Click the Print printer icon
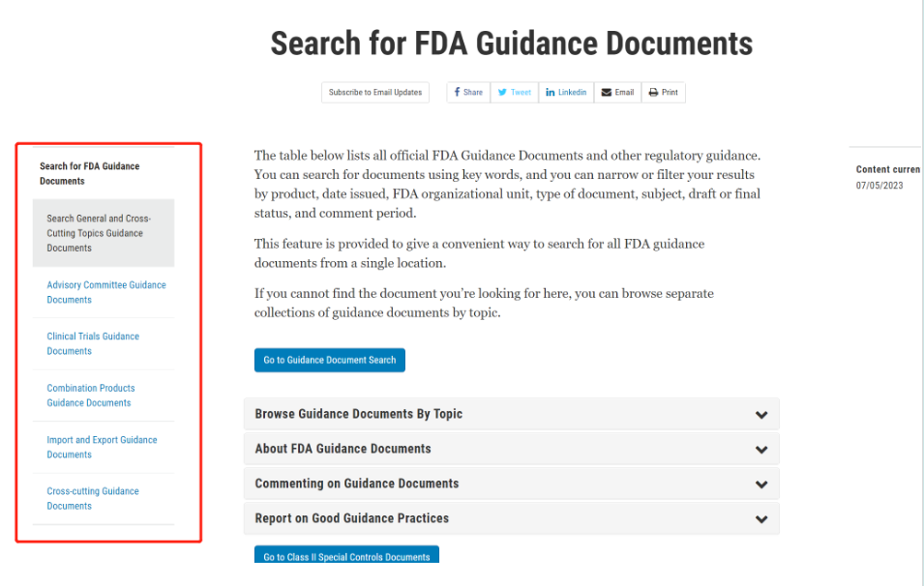The image size is (924, 586). tap(654, 93)
